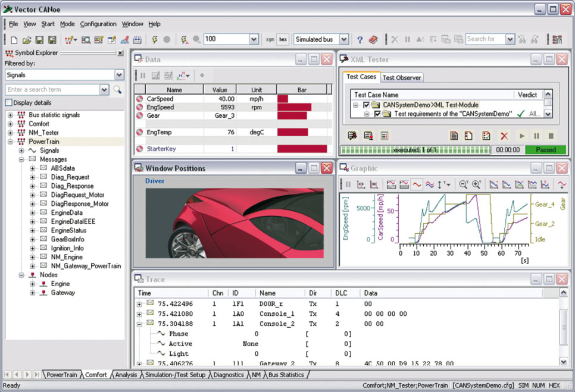This screenshot has height=392, width=575.
Task: Select the Gateway node in tree
Action: tap(62, 293)
